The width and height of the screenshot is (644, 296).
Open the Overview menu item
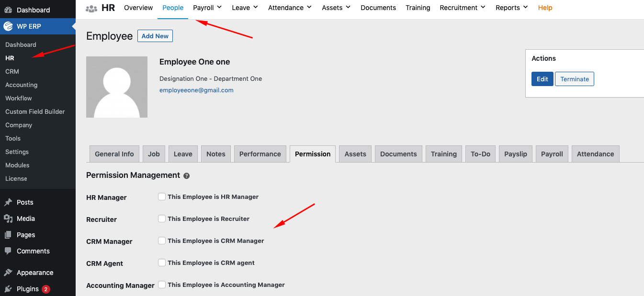coord(138,8)
